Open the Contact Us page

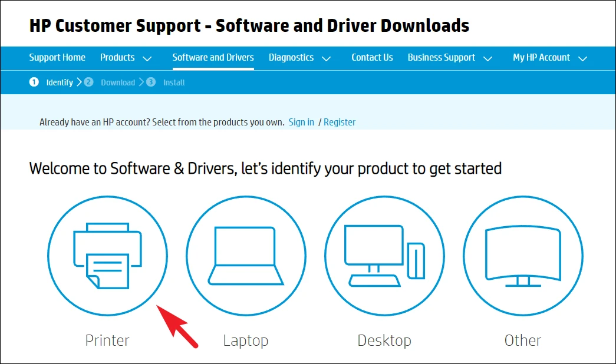[x=372, y=58]
